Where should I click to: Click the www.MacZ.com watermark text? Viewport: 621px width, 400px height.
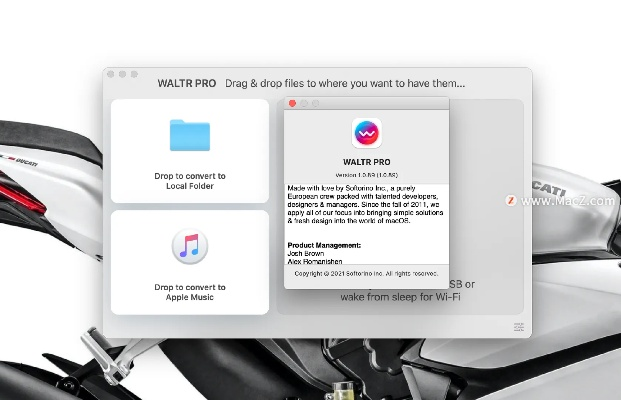(567, 200)
